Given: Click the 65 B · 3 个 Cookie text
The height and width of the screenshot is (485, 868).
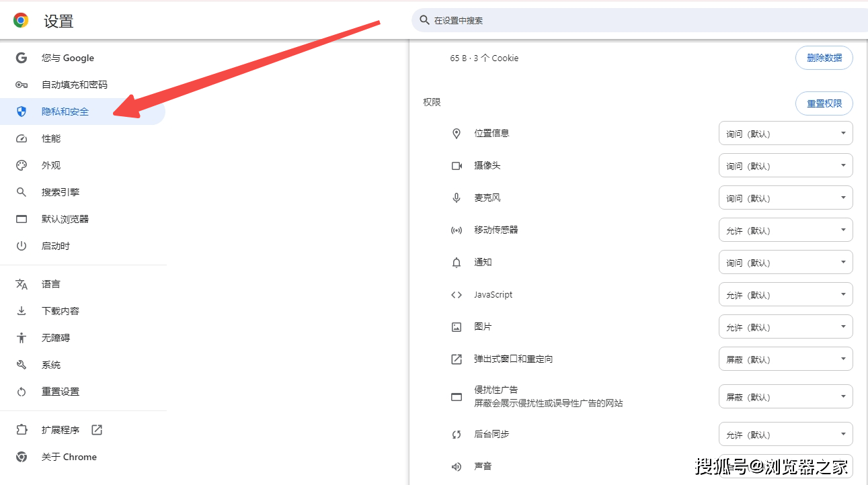Looking at the screenshot, I should [484, 58].
